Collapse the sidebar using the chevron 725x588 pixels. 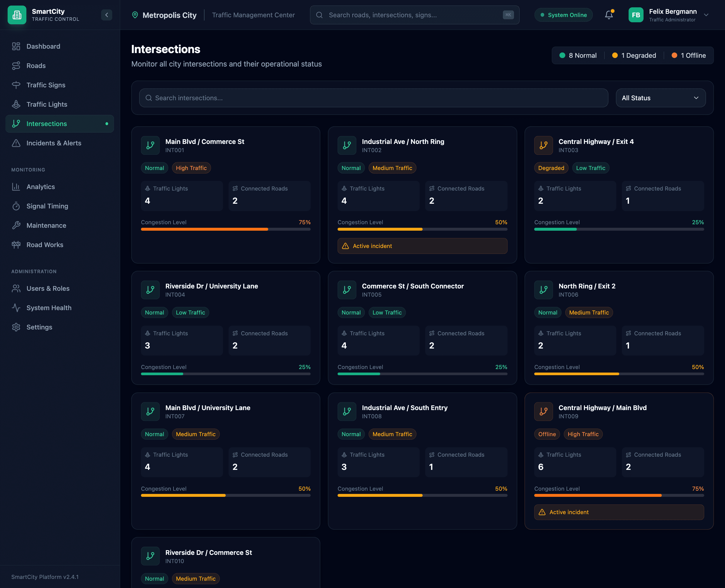(x=107, y=15)
